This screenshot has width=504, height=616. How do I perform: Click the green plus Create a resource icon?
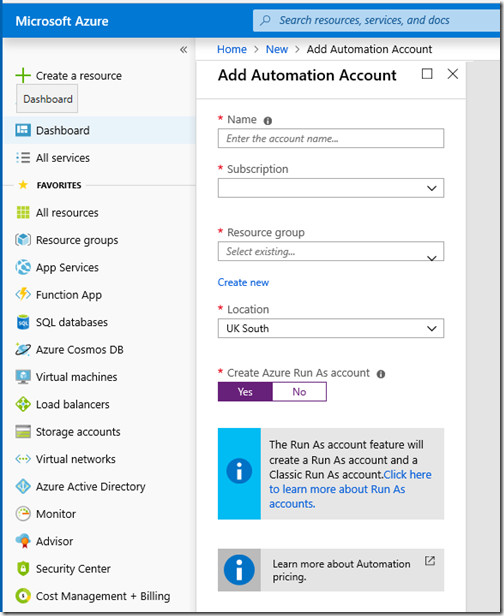(23, 75)
